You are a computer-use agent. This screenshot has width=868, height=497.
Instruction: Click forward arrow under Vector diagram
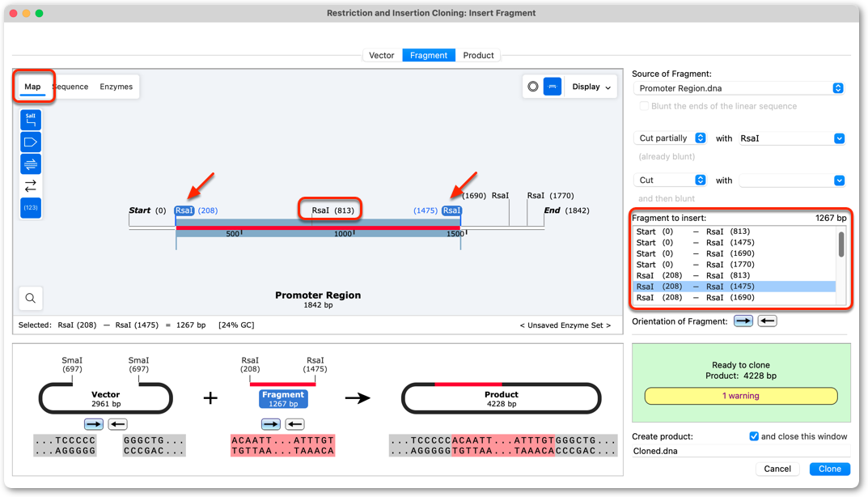94,424
